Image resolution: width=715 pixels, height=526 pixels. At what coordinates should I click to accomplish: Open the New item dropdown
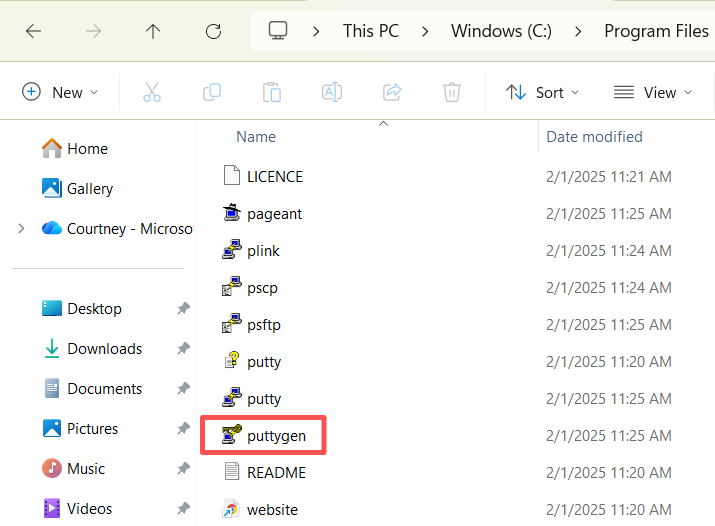(60, 93)
